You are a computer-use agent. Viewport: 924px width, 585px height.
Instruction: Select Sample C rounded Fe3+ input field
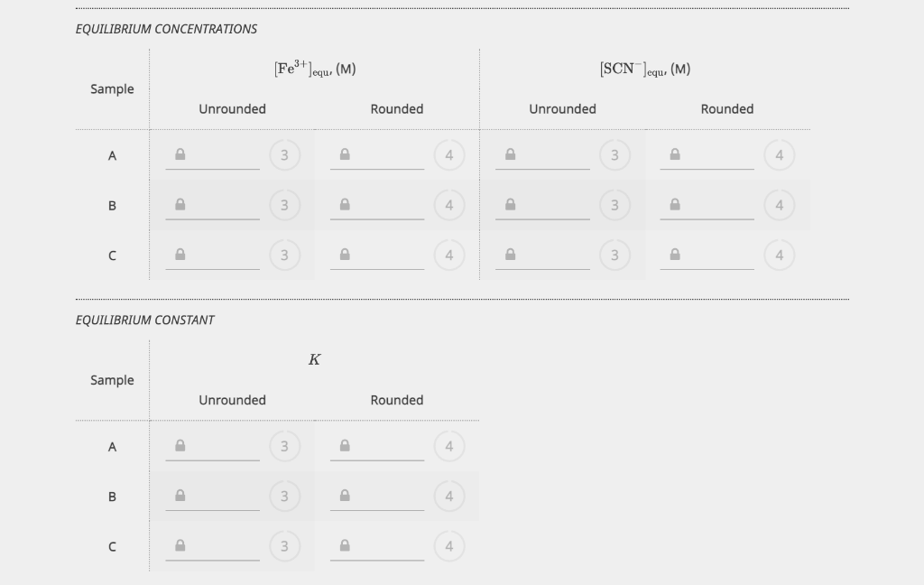(x=377, y=256)
